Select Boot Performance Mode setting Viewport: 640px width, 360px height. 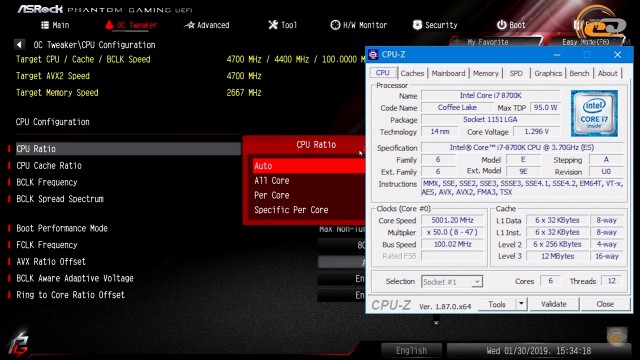[62, 228]
